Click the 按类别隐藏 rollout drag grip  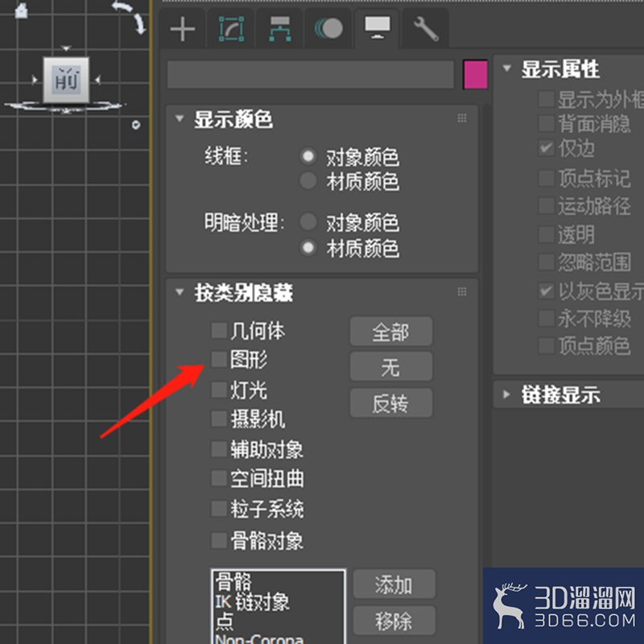coord(461,291)
